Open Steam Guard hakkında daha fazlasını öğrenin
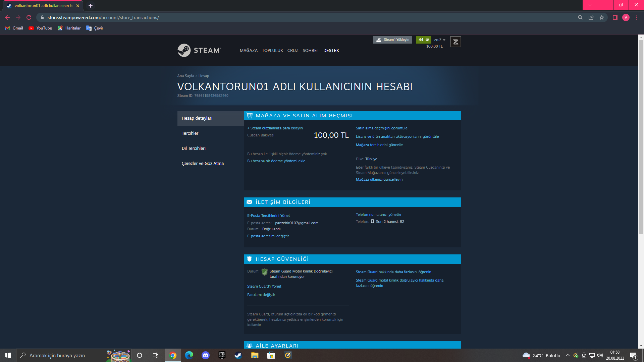 (x=393, y=272)
